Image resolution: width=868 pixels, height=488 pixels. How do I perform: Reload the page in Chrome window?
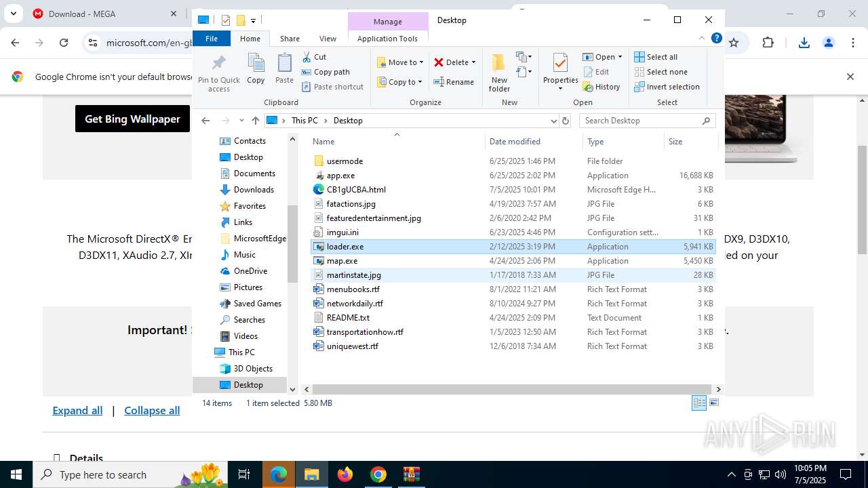tap(64, 43)
